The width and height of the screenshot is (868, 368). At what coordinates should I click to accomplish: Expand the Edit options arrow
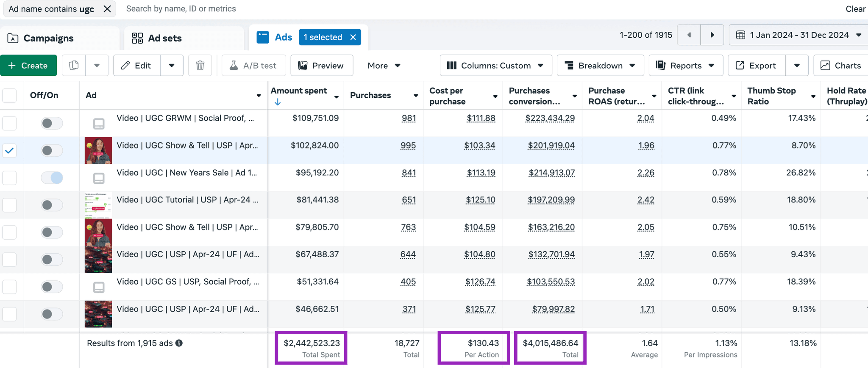(x=172, y=65)
